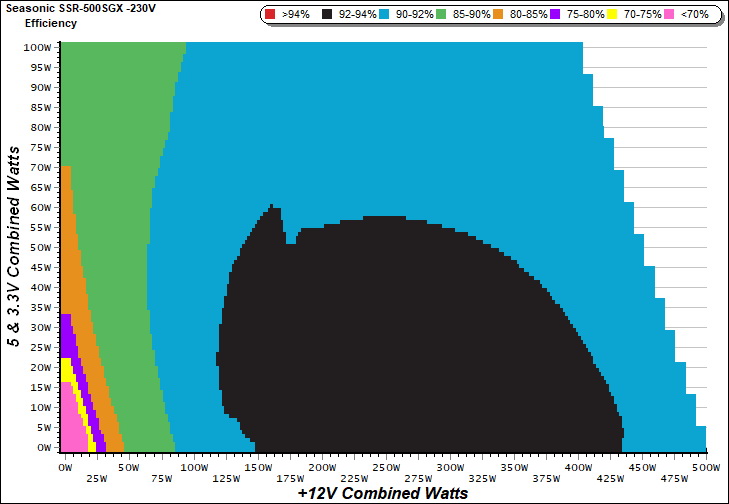Click the 0W tick on horizontal axis
Viewport: 729px width, 504px height.
coord(65,467)
